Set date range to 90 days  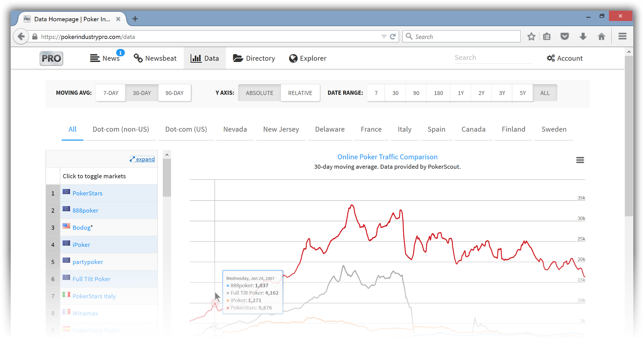click(416, 93)
